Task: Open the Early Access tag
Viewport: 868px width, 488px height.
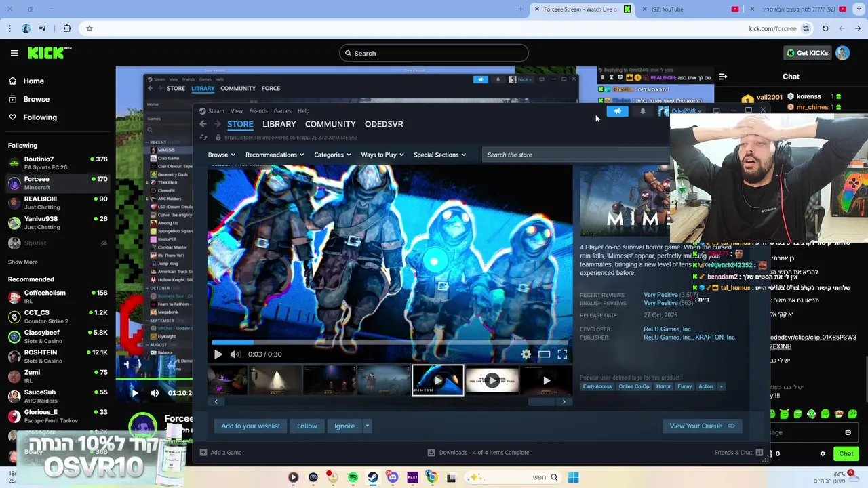Action: click(597, 386)
